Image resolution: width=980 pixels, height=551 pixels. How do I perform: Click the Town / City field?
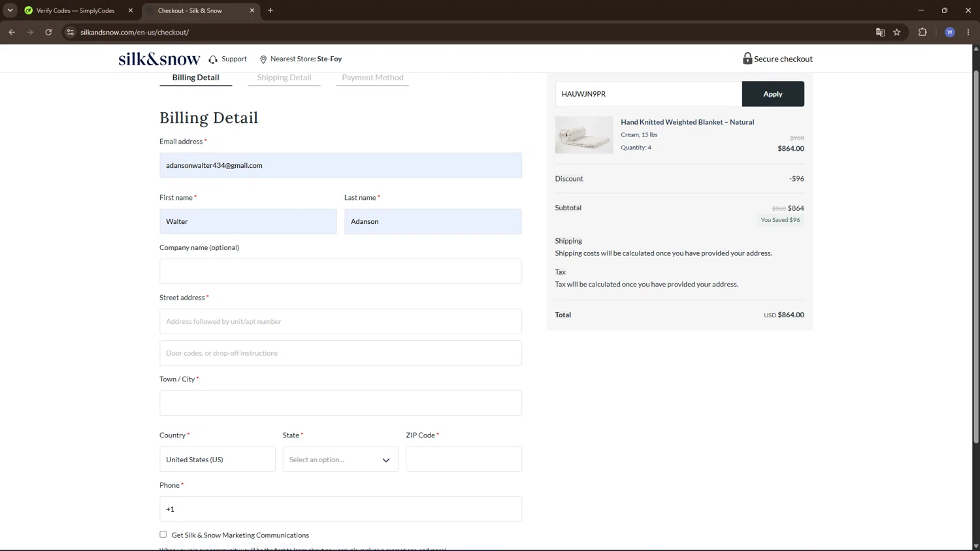tap(340, 403)
